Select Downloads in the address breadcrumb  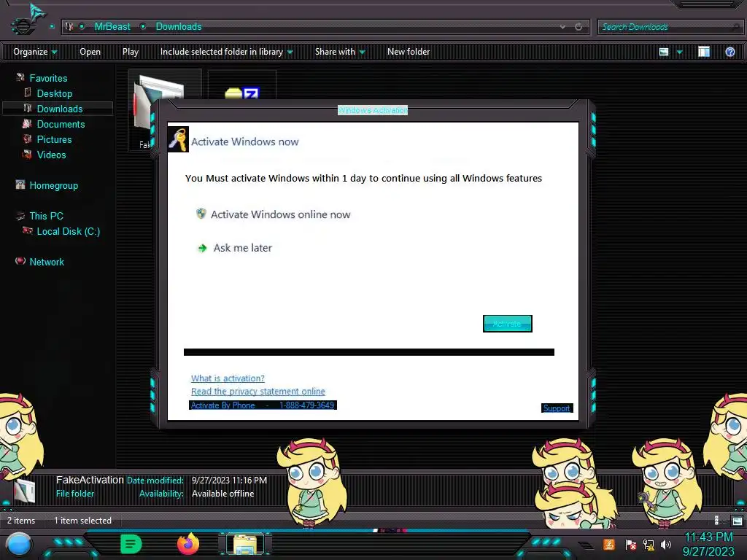coord(179,27)
